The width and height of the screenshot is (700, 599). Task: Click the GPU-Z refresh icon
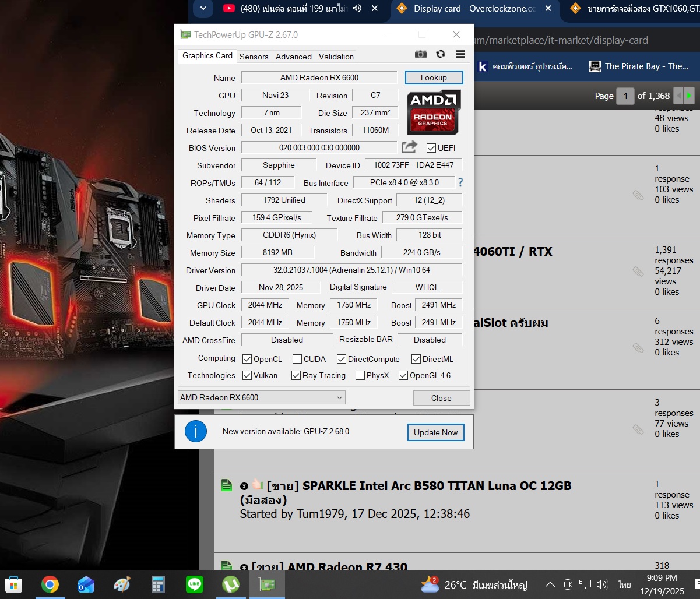point(441,54)
